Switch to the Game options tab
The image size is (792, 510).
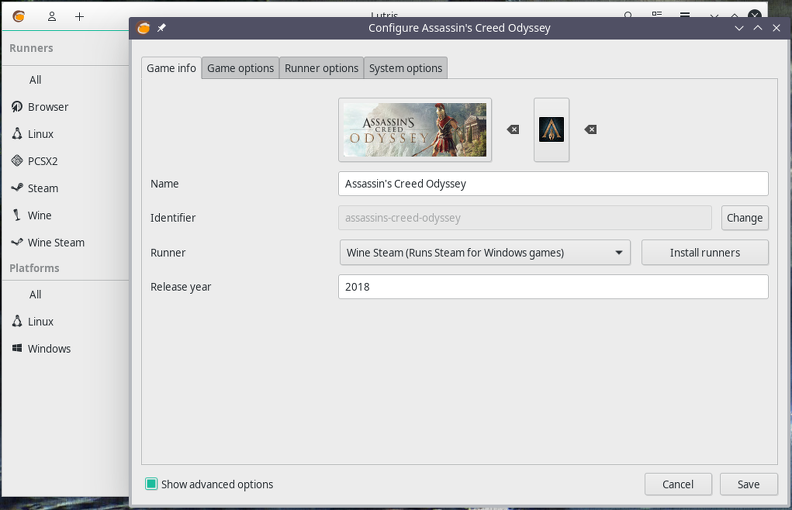(x=240, y=68)
